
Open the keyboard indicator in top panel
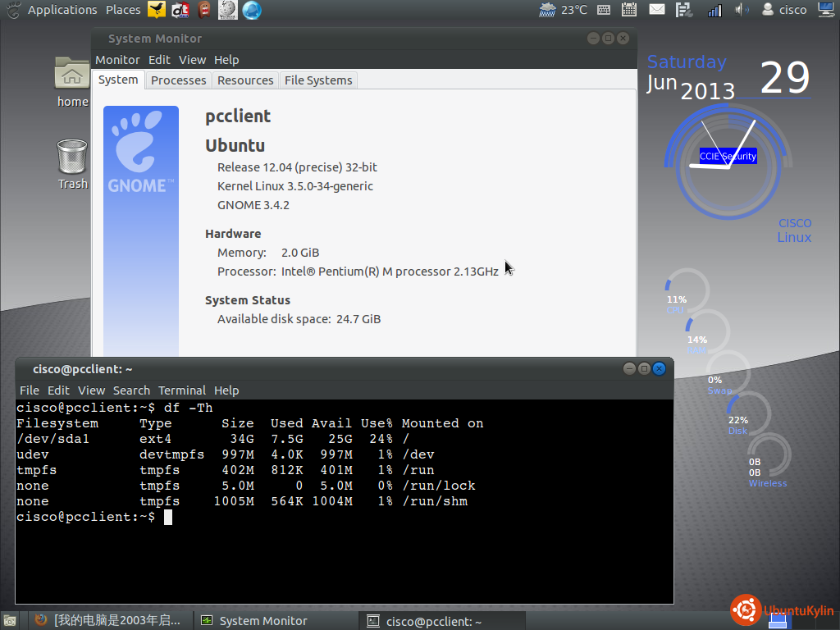604,10
